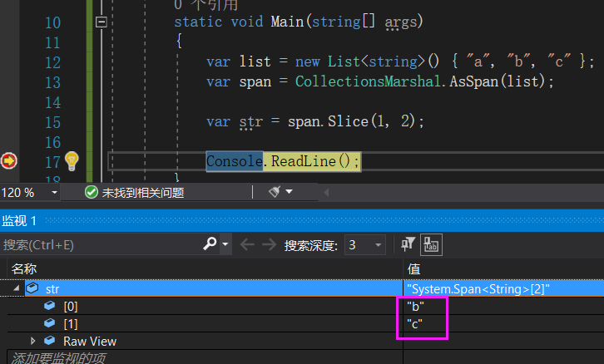Viewport: 604px width, 364px height.
Task: Click the 名称 column header
Action: (x=24, y=268)
